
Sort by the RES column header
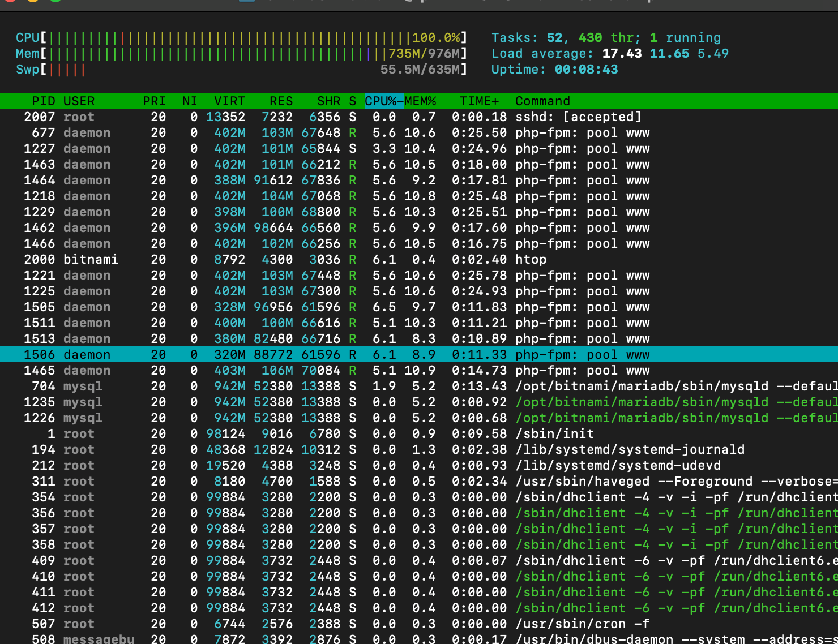(281, 101)
